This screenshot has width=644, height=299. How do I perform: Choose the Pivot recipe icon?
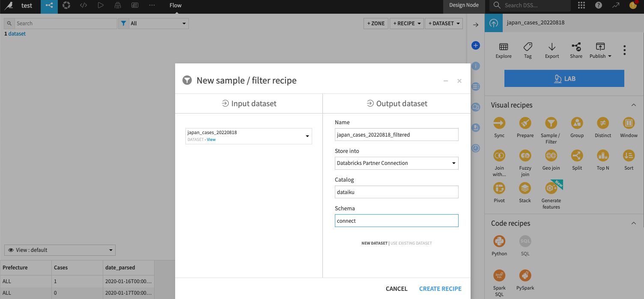pos(499,188)
